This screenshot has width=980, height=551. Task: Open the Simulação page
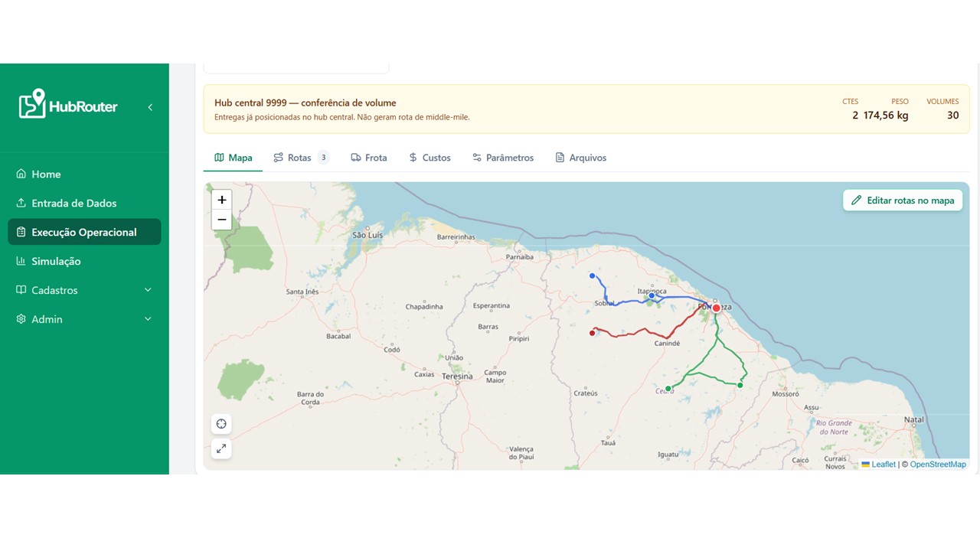click(x=84, y=261)
